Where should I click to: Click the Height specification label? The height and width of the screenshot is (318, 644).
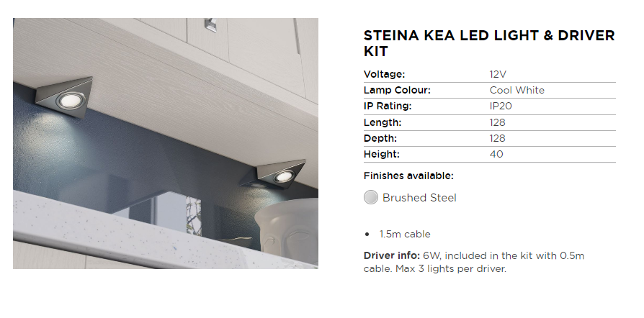pos(382,154)
